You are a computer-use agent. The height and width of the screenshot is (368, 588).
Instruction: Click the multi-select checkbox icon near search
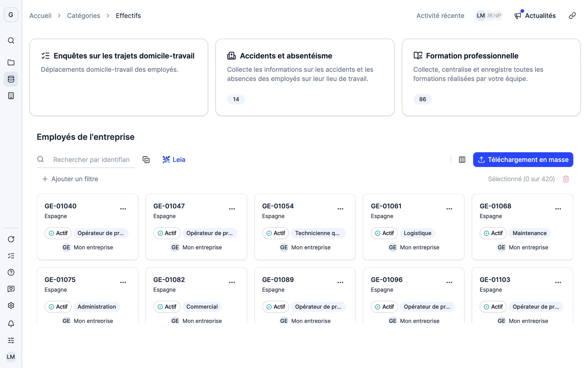coord(146,160)
